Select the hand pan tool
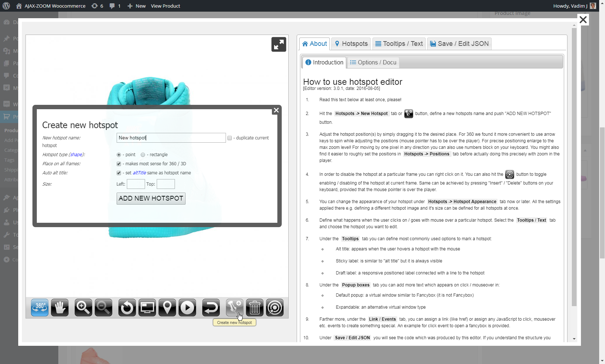This screenshot has width=605, height=364. pos(60,308)
